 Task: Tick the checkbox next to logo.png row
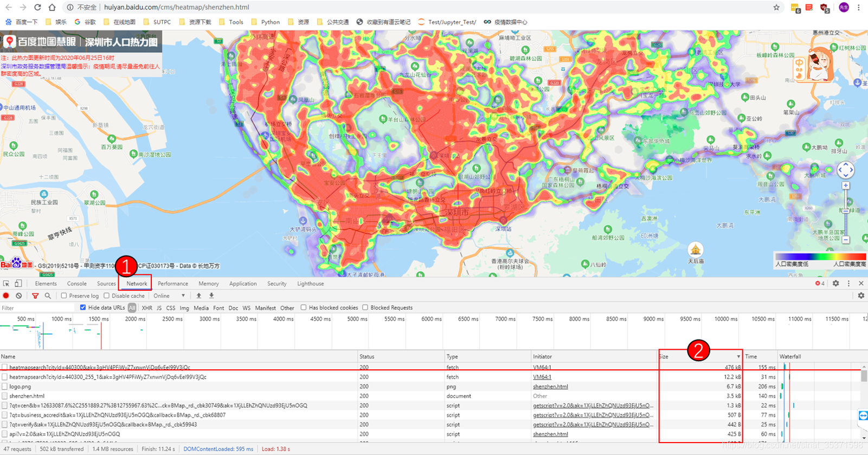click(x=4, y=387)
